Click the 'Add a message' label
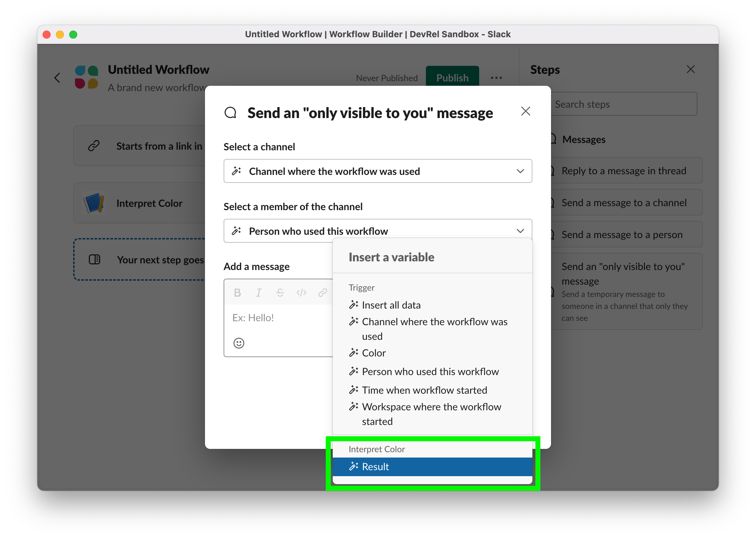The width and height of the screenshot is (756, 540). click(x=257, y=266)
